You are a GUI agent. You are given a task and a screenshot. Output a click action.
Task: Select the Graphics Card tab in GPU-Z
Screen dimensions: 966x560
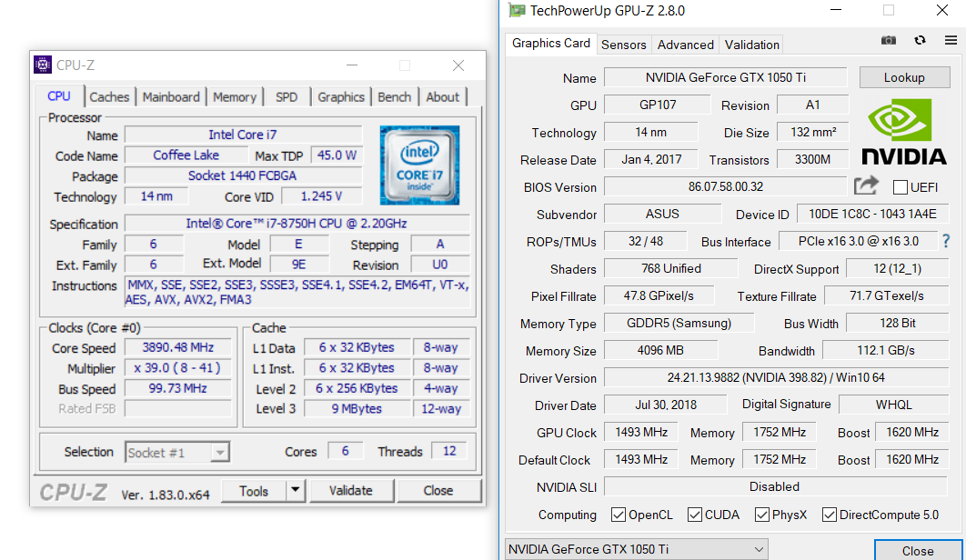pos(551,43)
